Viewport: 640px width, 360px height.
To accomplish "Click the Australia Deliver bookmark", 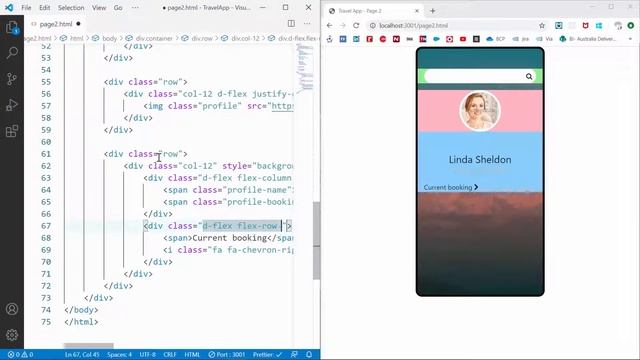I will click(x=588, y=39).
